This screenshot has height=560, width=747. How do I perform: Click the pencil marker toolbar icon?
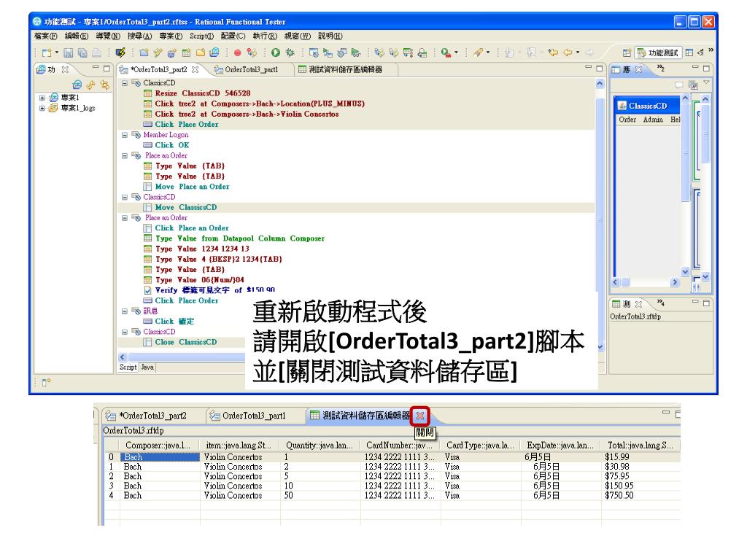point(478,52)
